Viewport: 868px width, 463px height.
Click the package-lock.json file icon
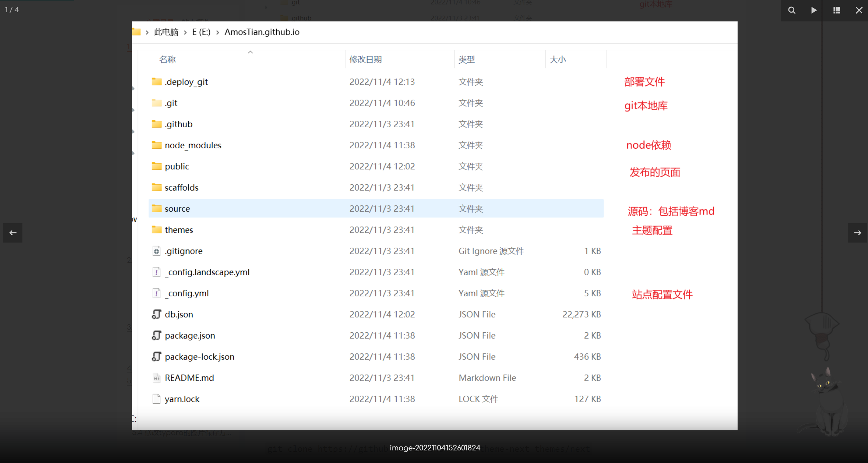[x=156, y=357]
